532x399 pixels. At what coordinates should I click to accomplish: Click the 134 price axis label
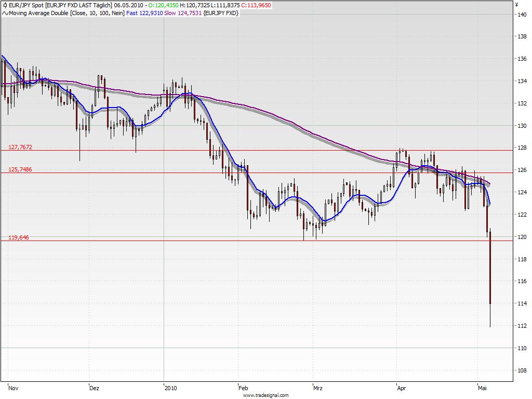[522, 81]
